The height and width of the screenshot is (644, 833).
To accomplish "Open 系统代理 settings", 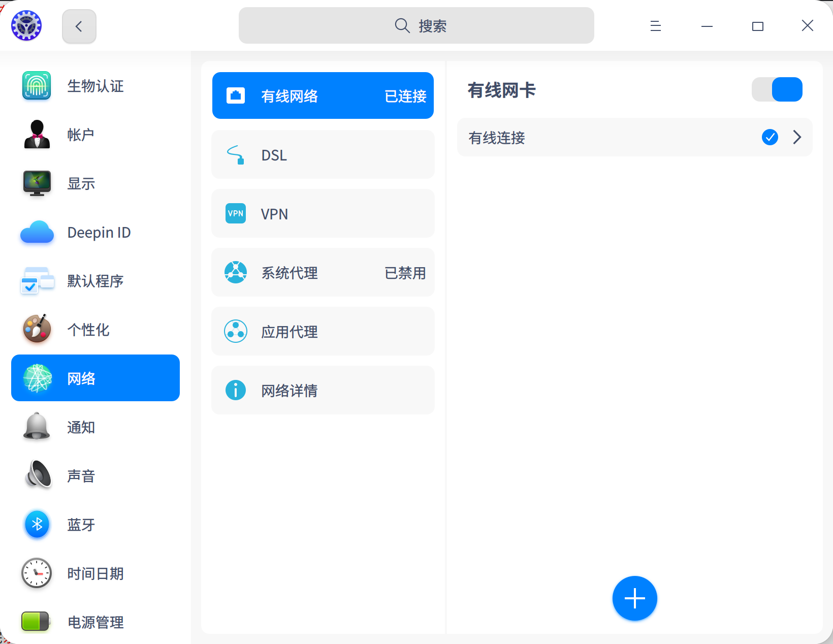I will coord(323,272).
